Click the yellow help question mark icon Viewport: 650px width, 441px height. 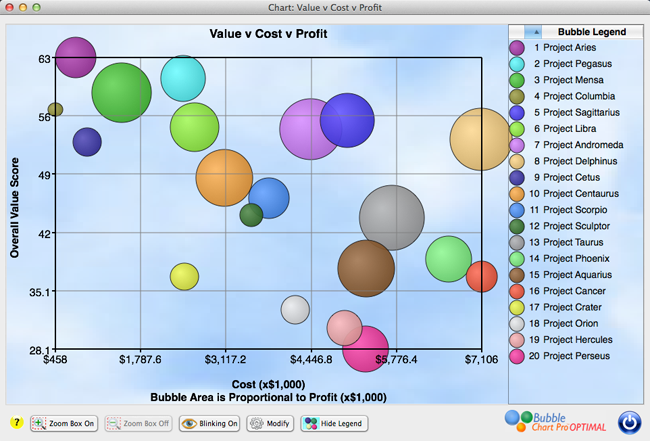click(x=16, y=423)
